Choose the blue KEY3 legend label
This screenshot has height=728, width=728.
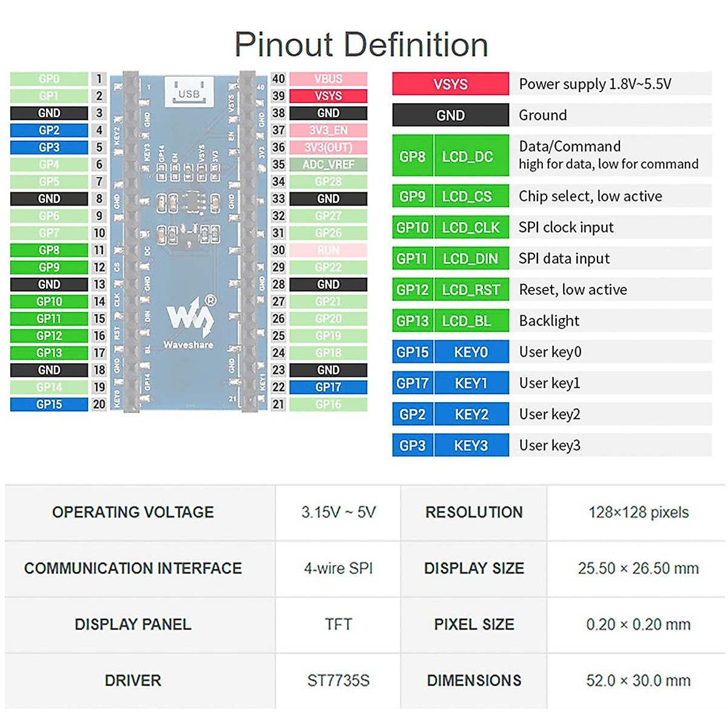pyautogui.click(x=471, y=446)
